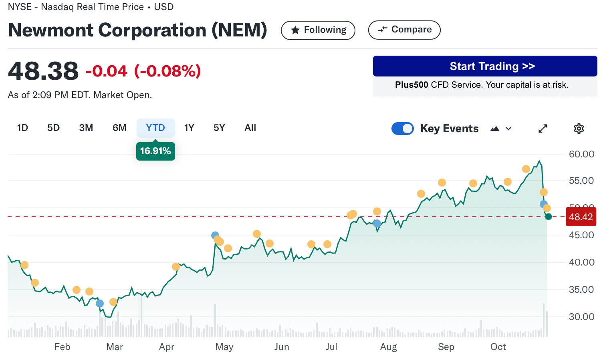Toggle Key Events switch off
Screen dimensions: 603x364
402,129
